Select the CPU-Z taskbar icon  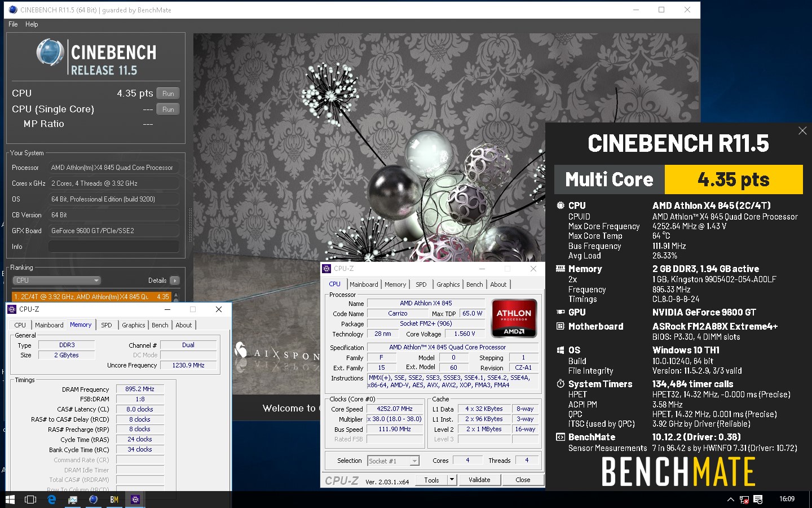135,500
